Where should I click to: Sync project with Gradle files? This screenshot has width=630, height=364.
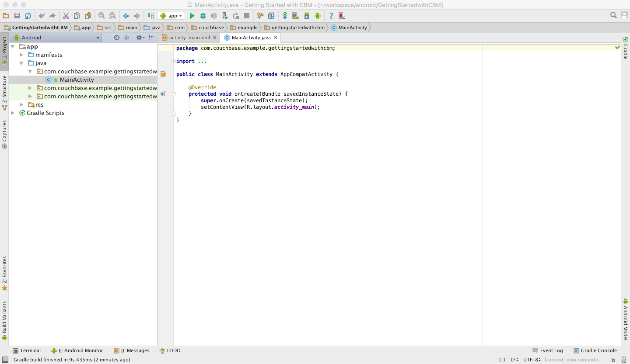coord(285,16)
